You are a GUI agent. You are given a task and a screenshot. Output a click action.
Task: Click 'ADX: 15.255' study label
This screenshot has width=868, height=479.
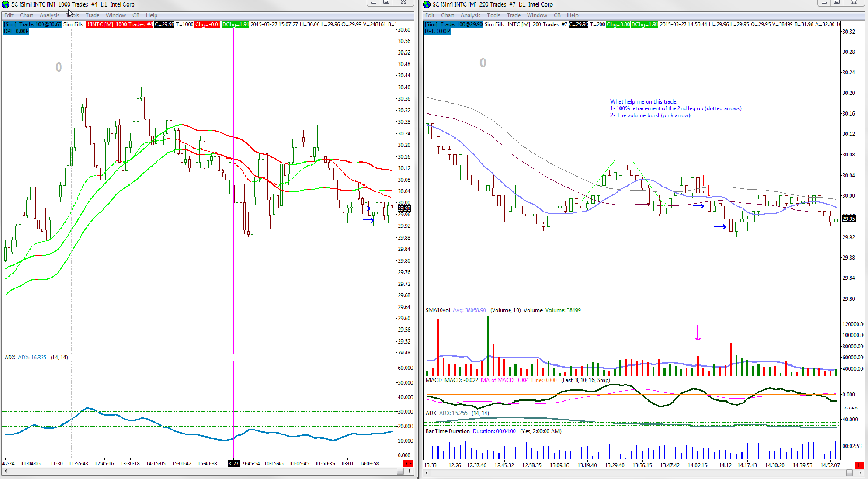[453, 413]
